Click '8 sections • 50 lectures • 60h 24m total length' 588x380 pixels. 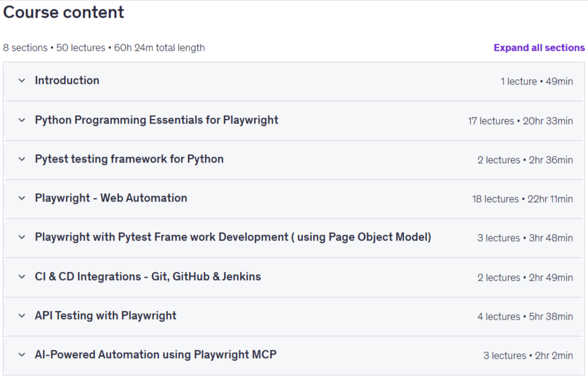pos(104,48)
